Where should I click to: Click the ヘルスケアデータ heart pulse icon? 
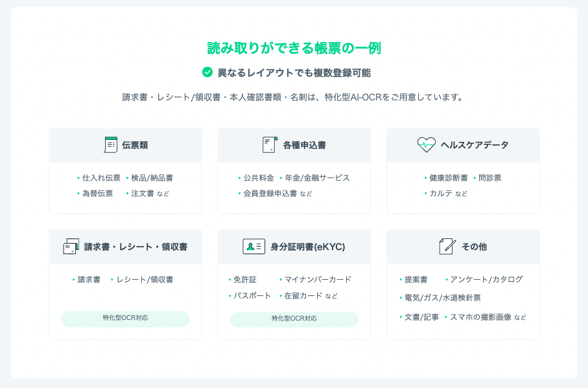(x=426, y=145)
